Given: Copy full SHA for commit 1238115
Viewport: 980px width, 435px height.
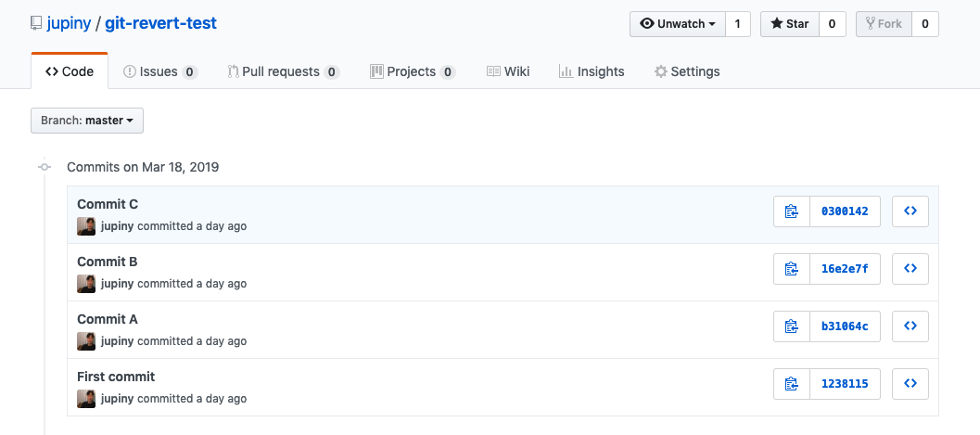Looking at the screenshot, I should point(792,384).
